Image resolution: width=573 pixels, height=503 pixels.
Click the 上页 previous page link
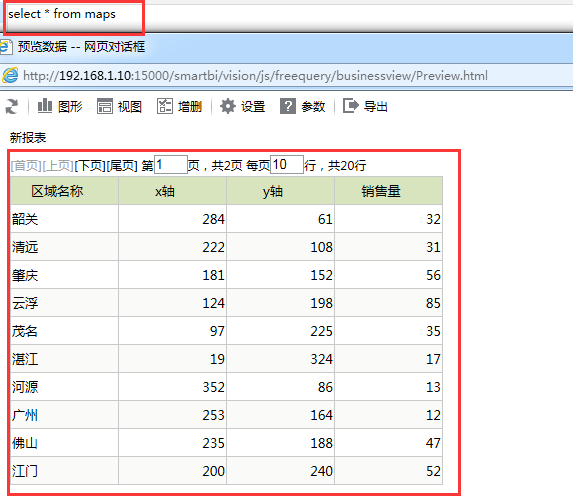coord(58,166)
